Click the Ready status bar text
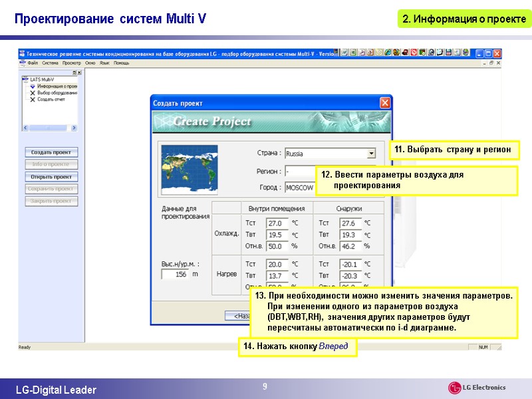 (x=25, y=347)
